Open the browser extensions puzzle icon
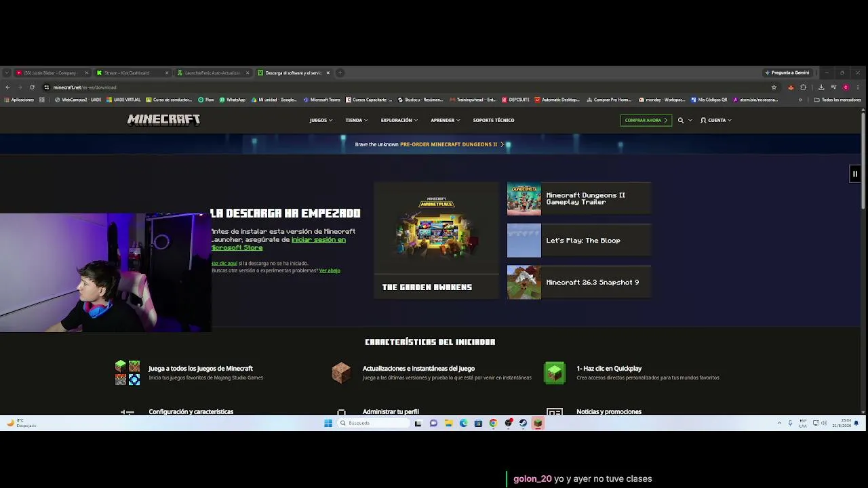The image size is (868, 488). [804, 87]
